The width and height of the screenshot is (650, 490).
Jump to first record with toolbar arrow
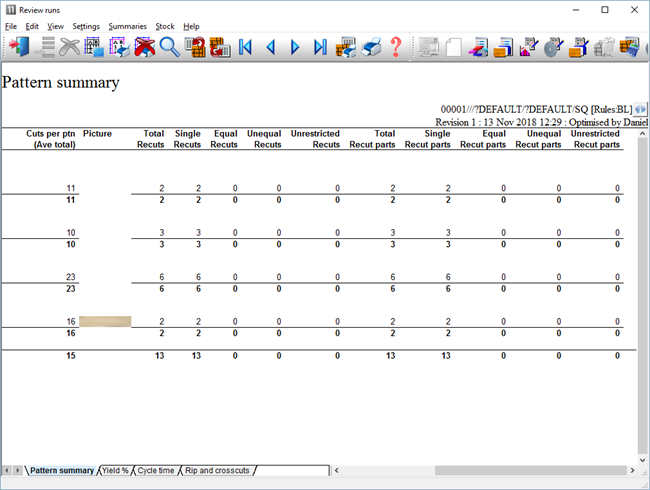click(246, 47)
